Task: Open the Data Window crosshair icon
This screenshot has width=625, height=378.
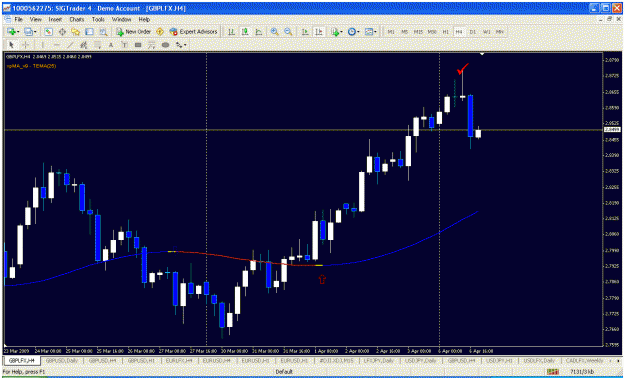Action: click(x=62, y=32)
